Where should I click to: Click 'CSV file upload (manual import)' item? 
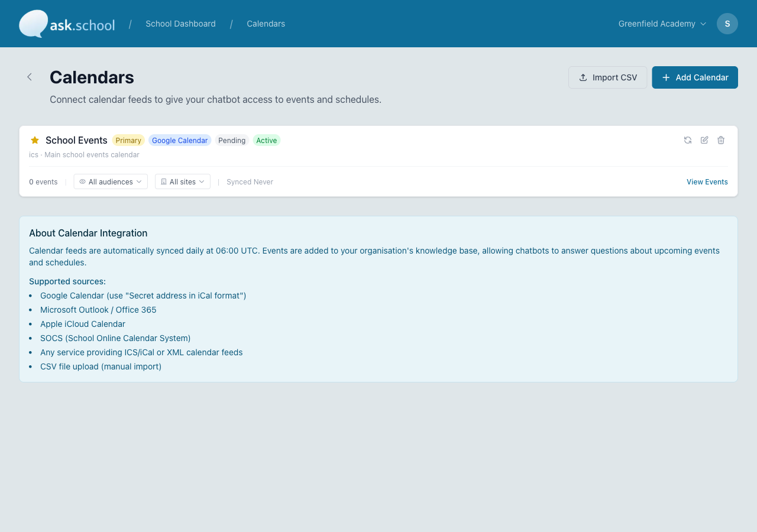tap(101, 366)
